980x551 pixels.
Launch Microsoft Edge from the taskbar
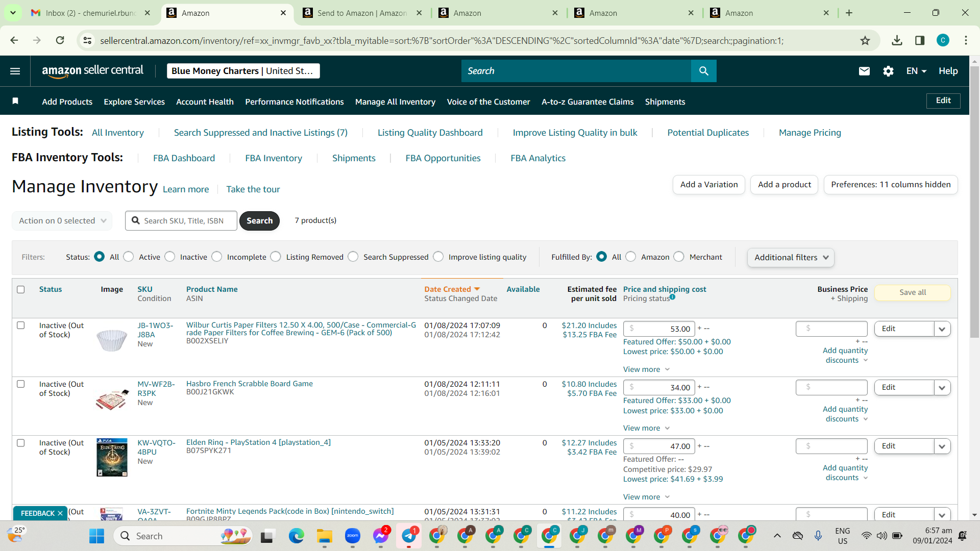click(297, 536)
